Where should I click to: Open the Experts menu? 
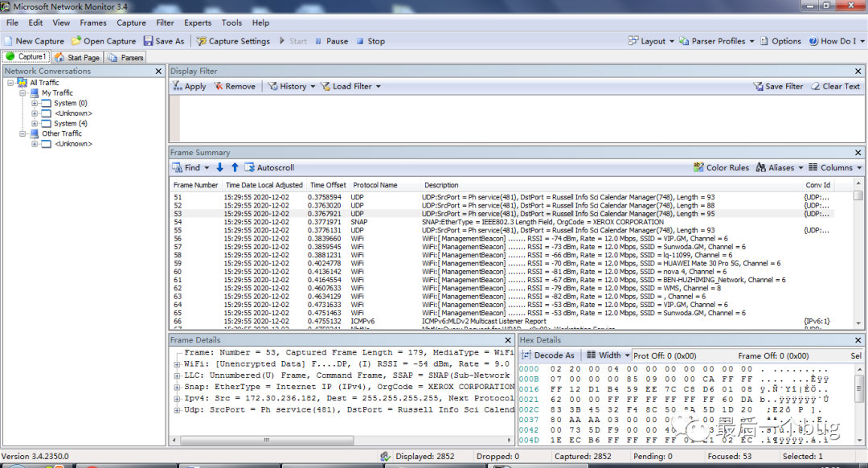[198, 23]
